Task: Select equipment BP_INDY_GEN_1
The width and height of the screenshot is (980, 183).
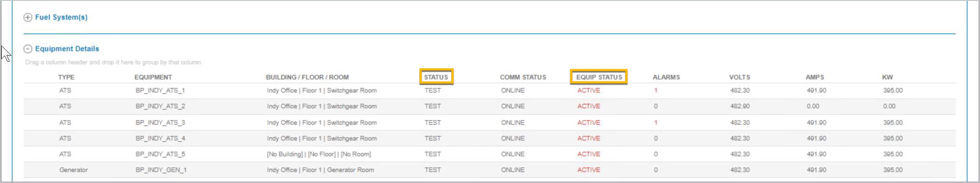Action: [x=161, y=170]
